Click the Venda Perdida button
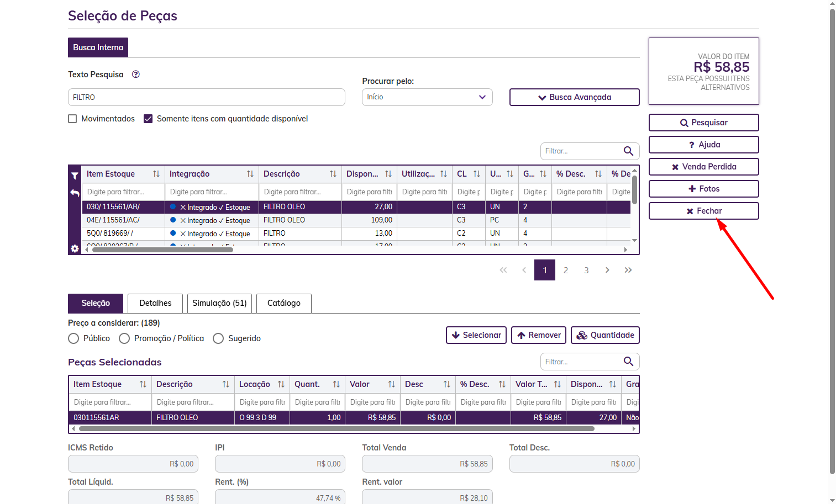This screenshot has width=836, height=504. tap(703, 167)
